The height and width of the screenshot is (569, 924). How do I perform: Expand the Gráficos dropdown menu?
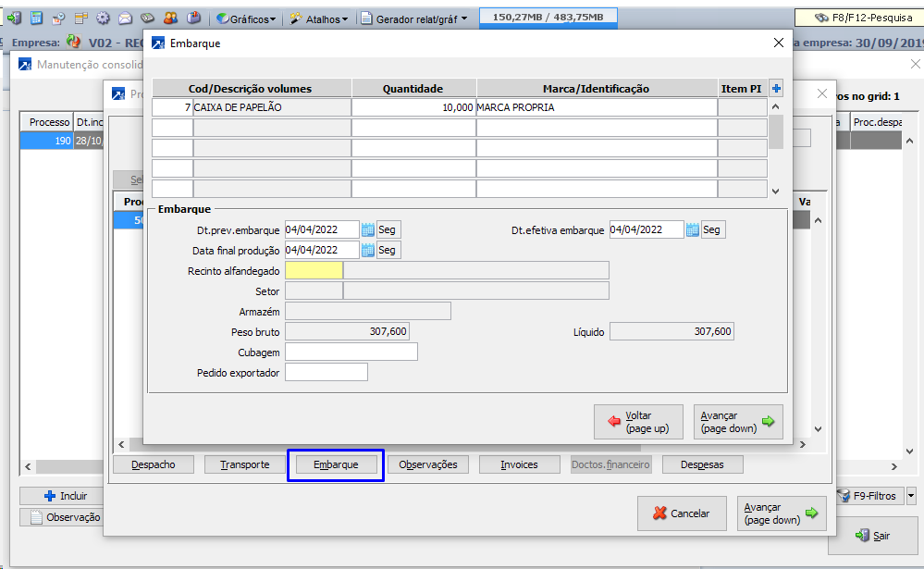tap(248, 19)
